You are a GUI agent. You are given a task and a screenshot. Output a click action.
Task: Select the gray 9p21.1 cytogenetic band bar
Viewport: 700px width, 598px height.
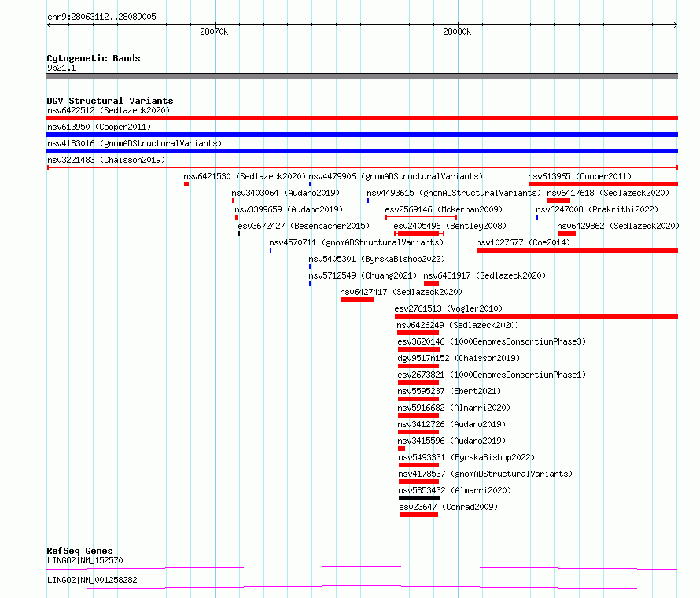pos(362,76)
